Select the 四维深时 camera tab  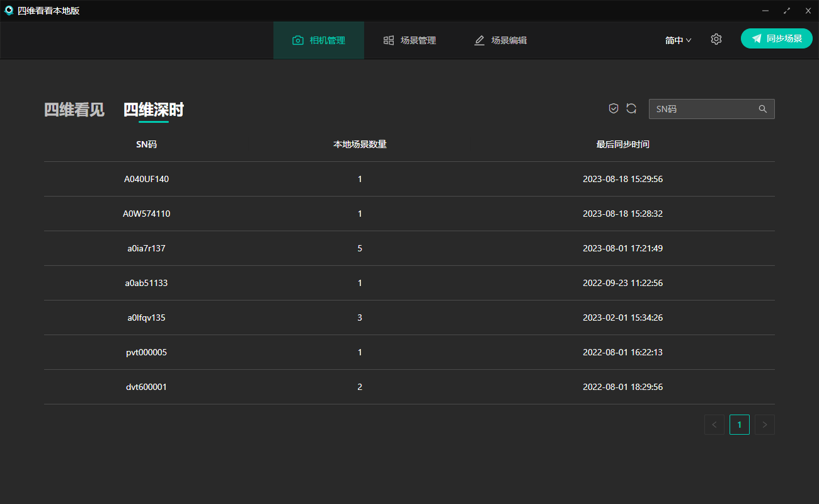(x=154, y=110)
